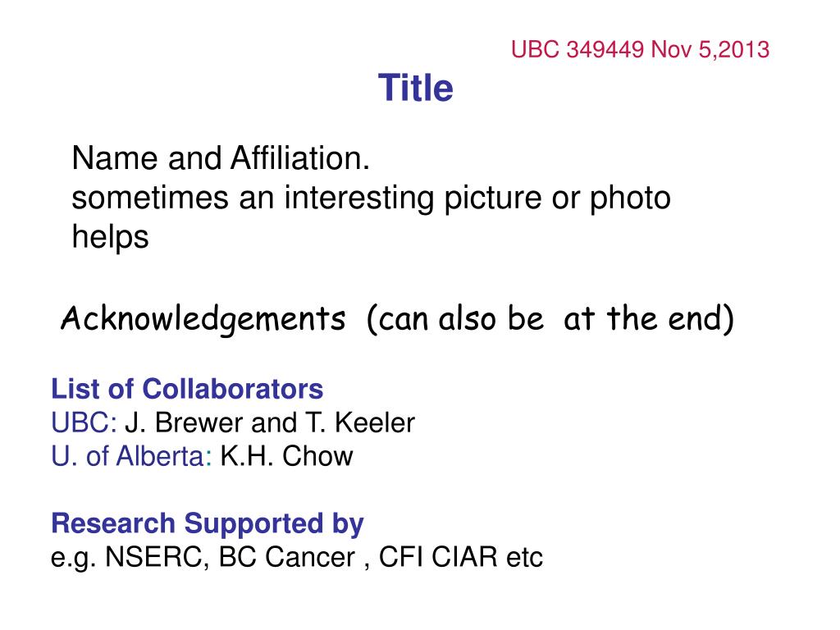840x630 pixels.
Task: Select '(can also be at the end)' text
Action: (550, 319)
